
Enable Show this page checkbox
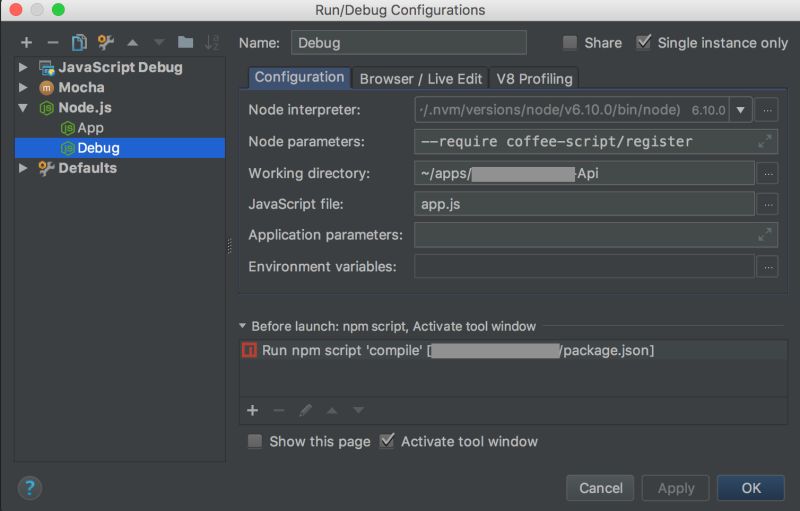tap(255, 441)
